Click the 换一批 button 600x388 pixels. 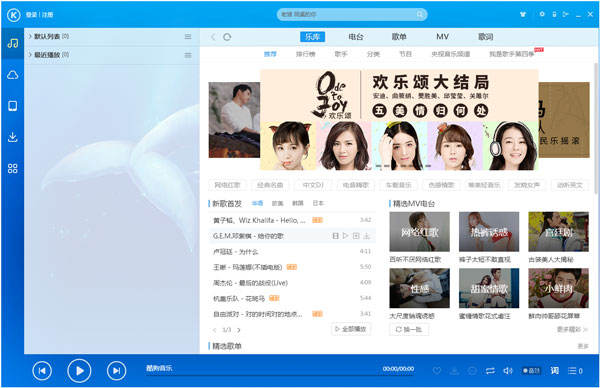coord(409,329)
